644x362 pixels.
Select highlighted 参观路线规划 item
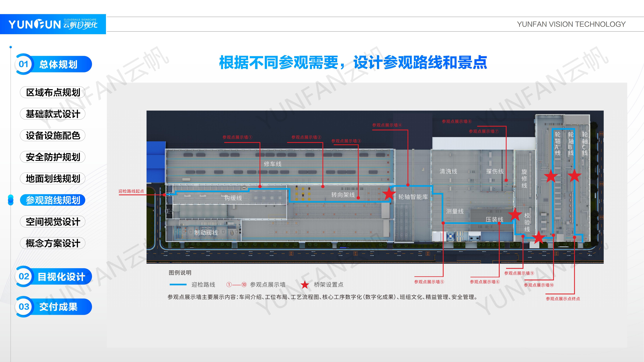click(53, 200)
